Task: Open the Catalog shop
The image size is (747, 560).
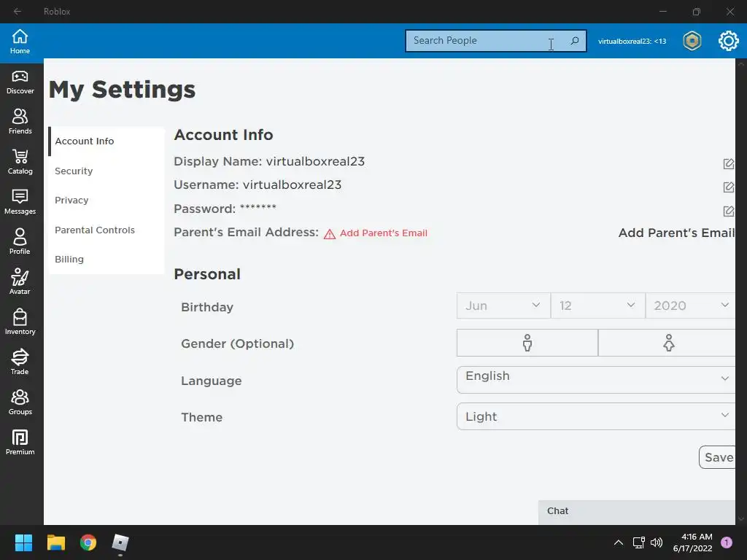Action: tap(20, 163)
